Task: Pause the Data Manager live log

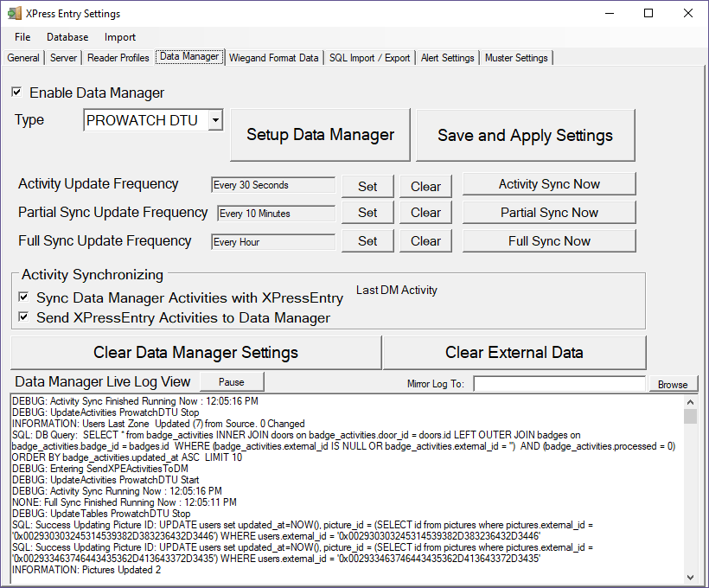Action: pos(232,382)
